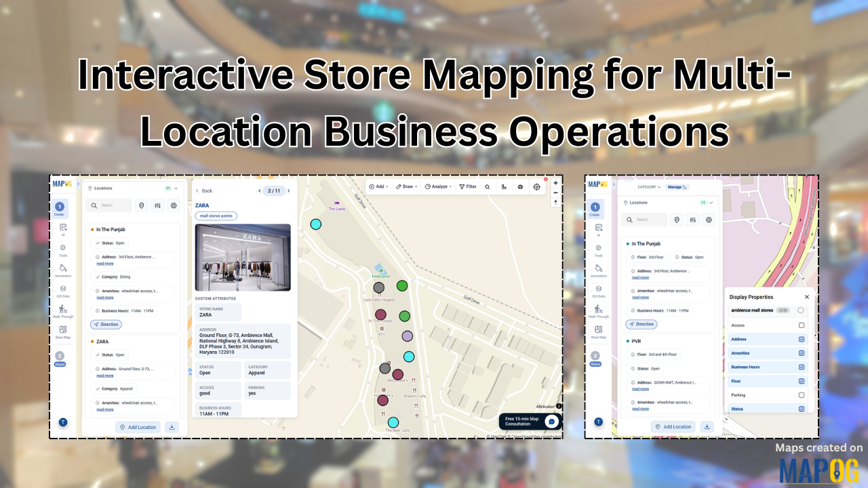Open AI tool in right screenshot sidebar
This screenshot has width=868, height=488.
[x=598, y=229]
